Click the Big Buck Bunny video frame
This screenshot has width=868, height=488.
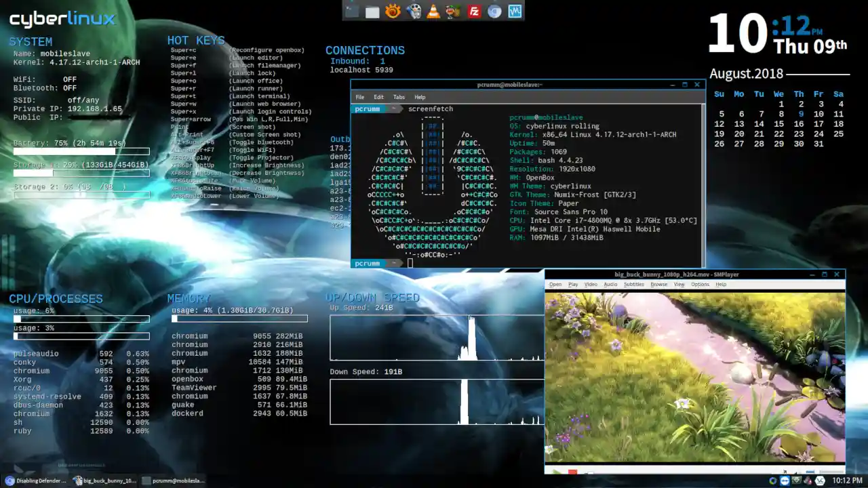(x=694, y=376)
